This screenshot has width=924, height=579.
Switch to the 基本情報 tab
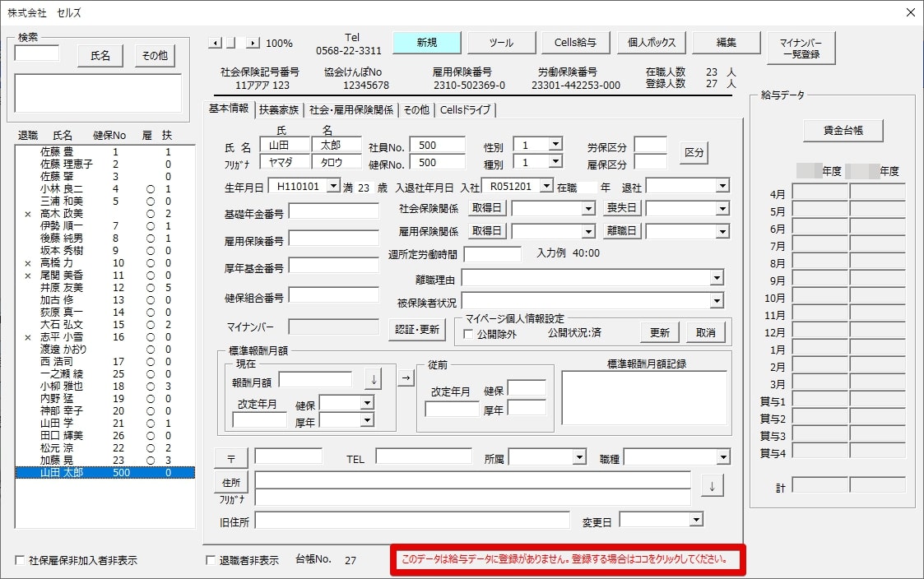(229, 109)
